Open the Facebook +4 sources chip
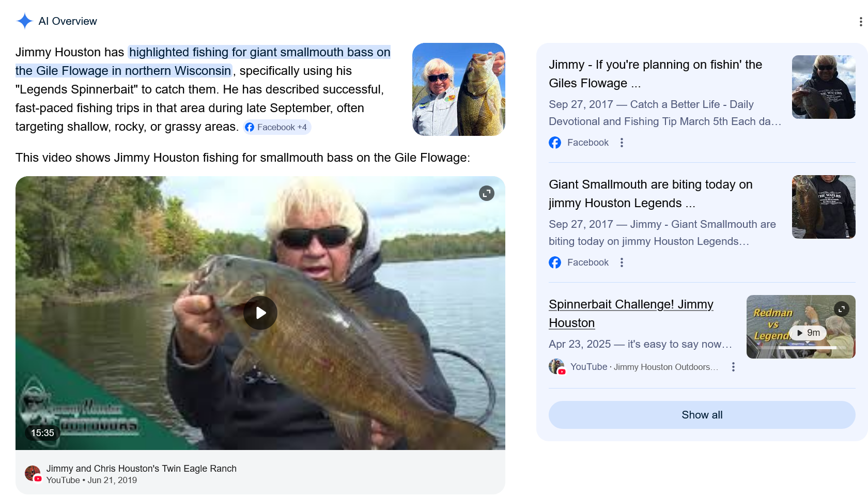868x496 pixels. tap(277, 127)
